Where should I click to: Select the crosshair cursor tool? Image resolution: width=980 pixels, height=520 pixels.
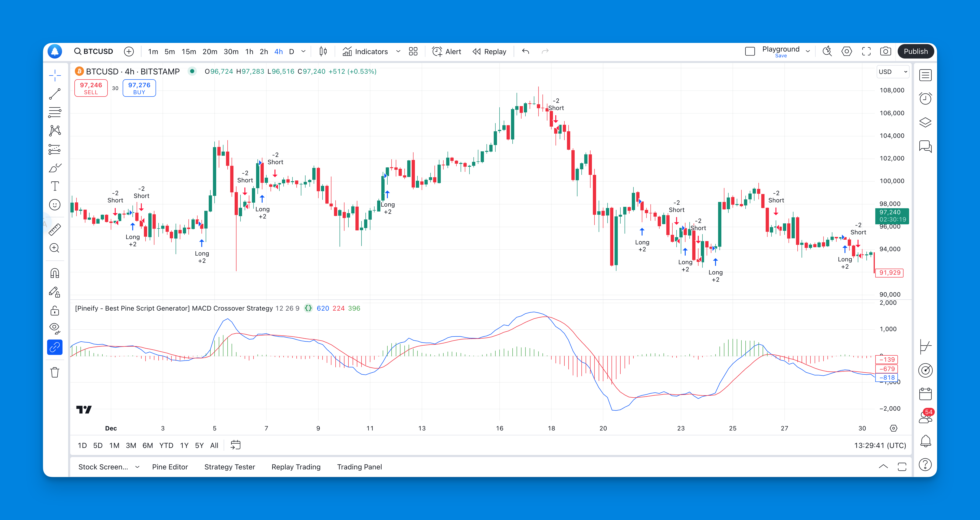coord(55,75)
